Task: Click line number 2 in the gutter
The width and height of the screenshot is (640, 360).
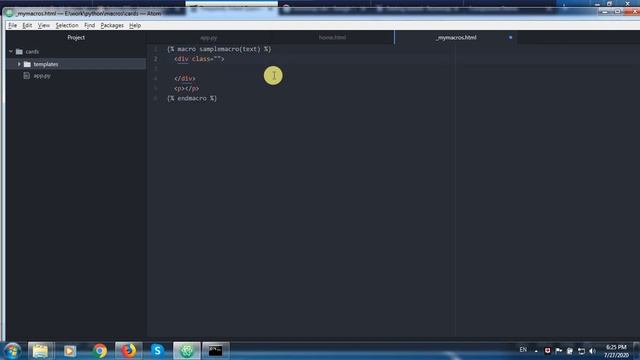Action: point(156,59)
